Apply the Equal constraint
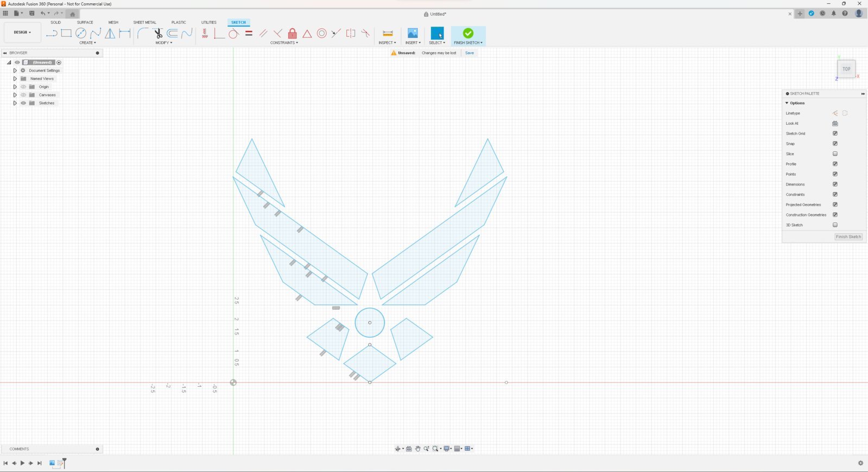Screen dimensions: 868x472 (249, 34)
